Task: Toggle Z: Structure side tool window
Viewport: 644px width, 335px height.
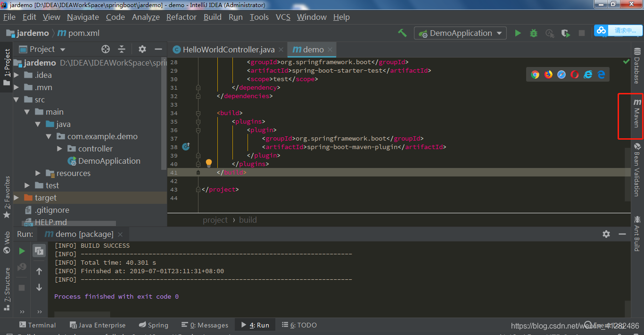Action: [x=7, y=288]
